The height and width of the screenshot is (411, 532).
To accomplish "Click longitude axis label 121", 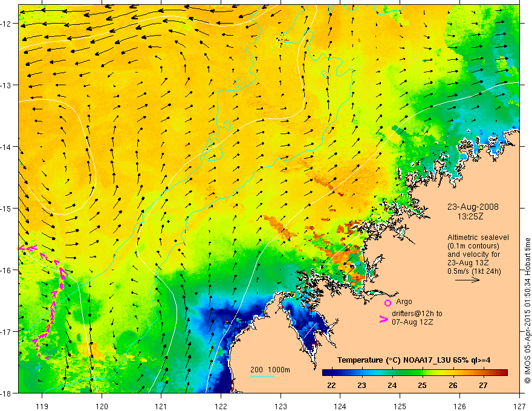I will 161,406.
